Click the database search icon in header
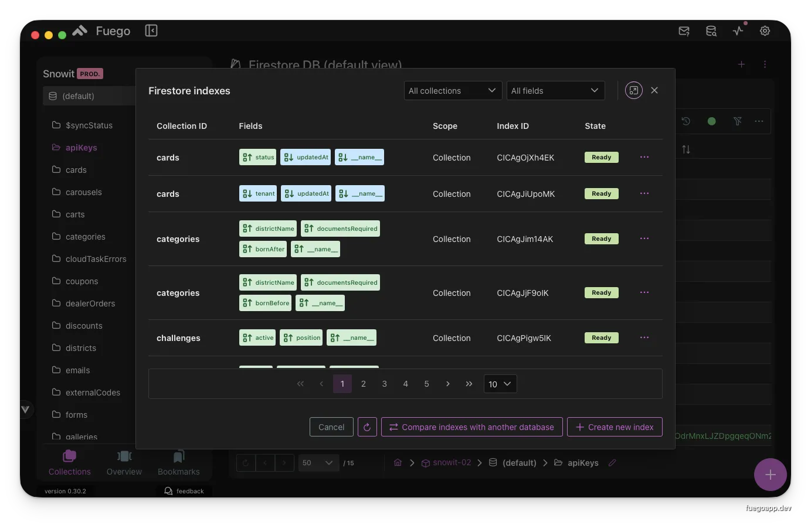Image resolution: width=811 pixels, height=532 pixels. [711, 31]
